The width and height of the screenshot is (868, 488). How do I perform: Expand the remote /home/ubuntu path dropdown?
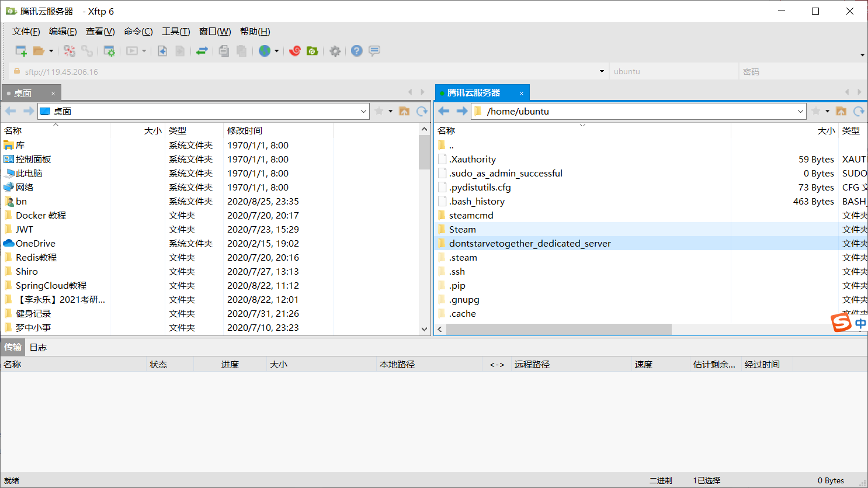pyautogui.click(x=800, y=111)
